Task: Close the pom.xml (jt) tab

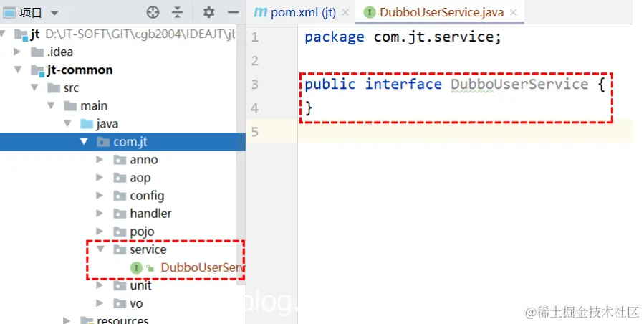Action: tap(345, 12)
